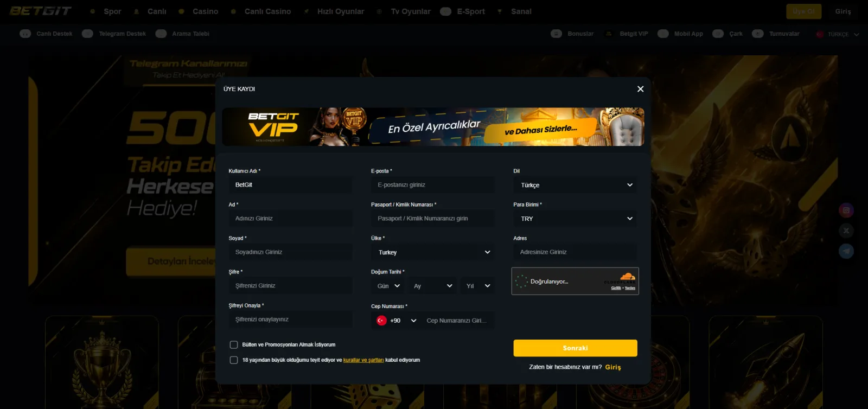This screenshot has height=409, width=868.
Task: Open Instagram from the side social icons
Action: (x=846, y=210)
